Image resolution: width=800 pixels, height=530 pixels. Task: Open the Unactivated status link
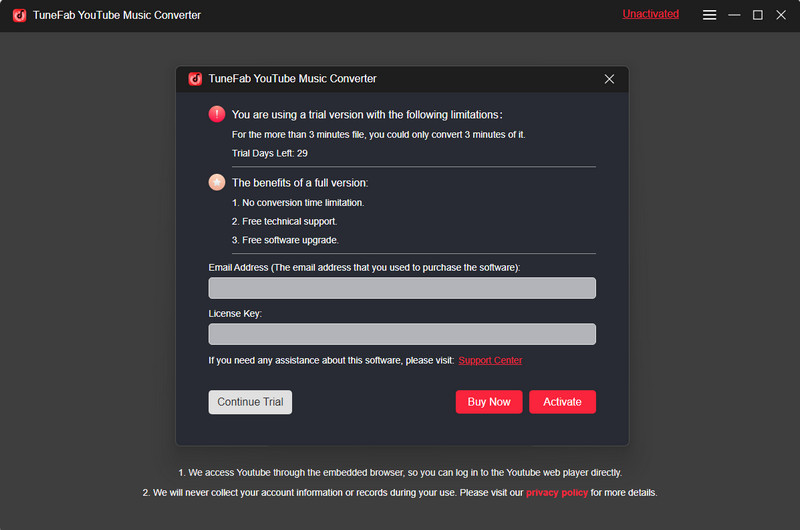[651, 14]
